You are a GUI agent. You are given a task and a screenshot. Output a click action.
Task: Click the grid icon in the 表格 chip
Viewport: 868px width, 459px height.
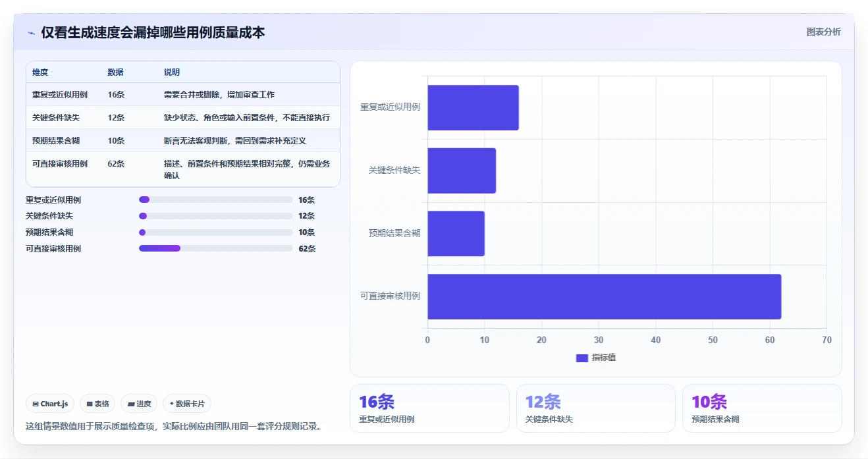(x=90, y=404)
